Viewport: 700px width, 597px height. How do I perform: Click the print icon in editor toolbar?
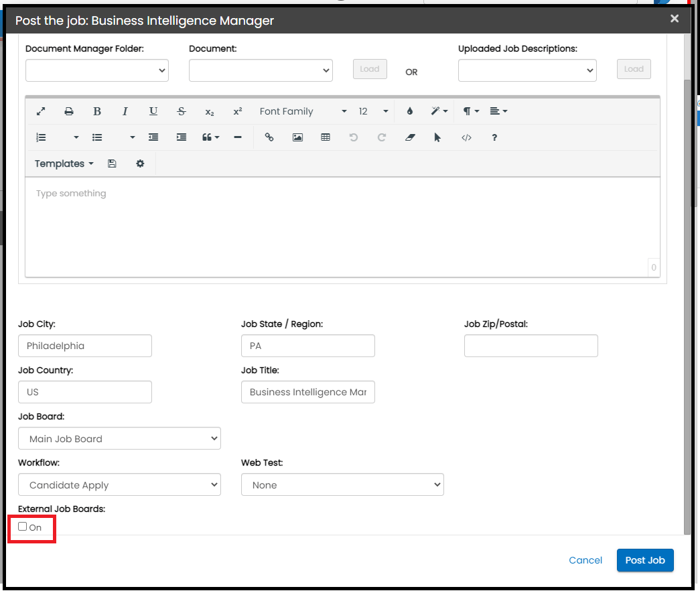[x=69, y=111]
